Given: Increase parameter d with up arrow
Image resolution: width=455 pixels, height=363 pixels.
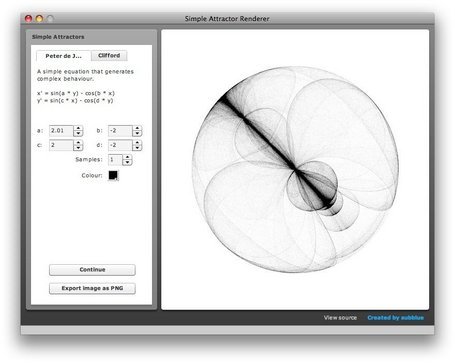Looking at the screenshot, I should tap(137, 143).
